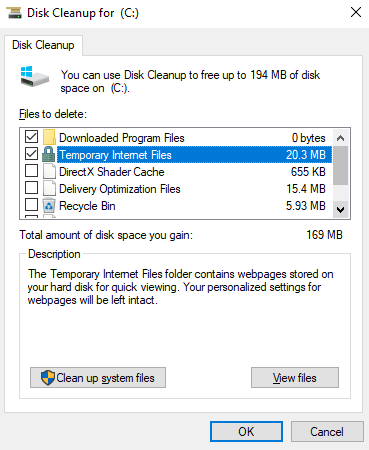Click the file list scroll down arrow
Viewport: 369px width, 450px height.
coord(340,210)
